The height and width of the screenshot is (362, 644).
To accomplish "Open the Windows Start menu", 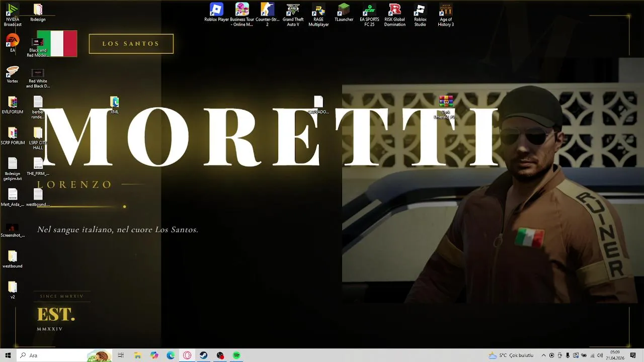I will pyautogui.click(x=8, y=355).
